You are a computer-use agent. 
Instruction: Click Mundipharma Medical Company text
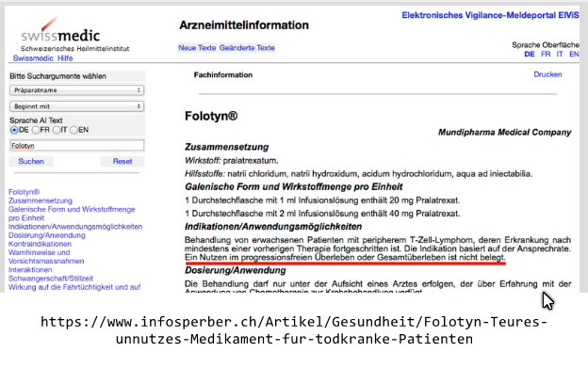pos(505,132)
